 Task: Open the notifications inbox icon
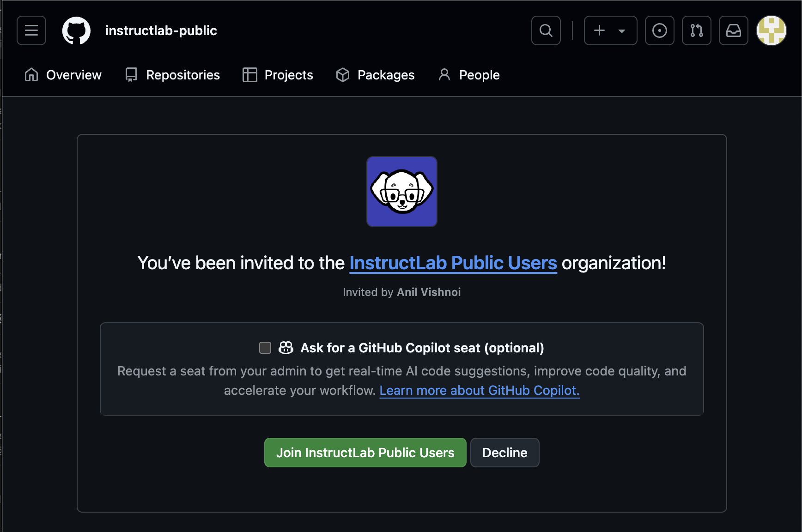pos(733,30)
